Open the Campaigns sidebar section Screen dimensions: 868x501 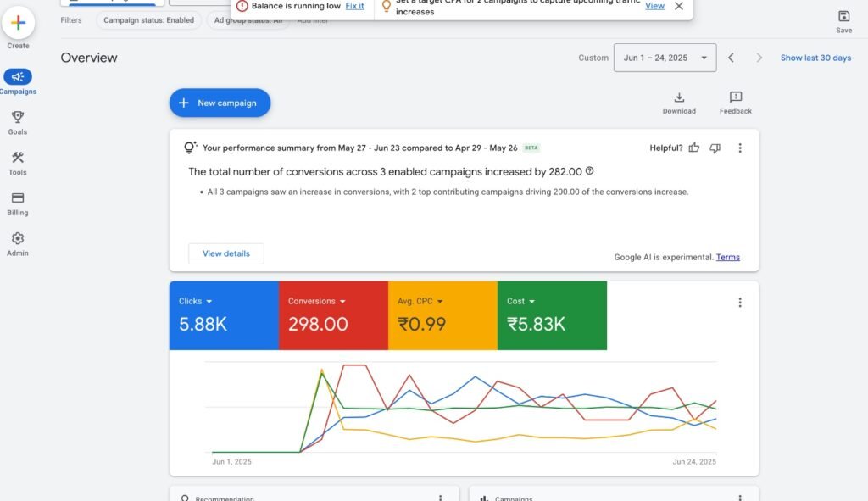tap(18, 82)
